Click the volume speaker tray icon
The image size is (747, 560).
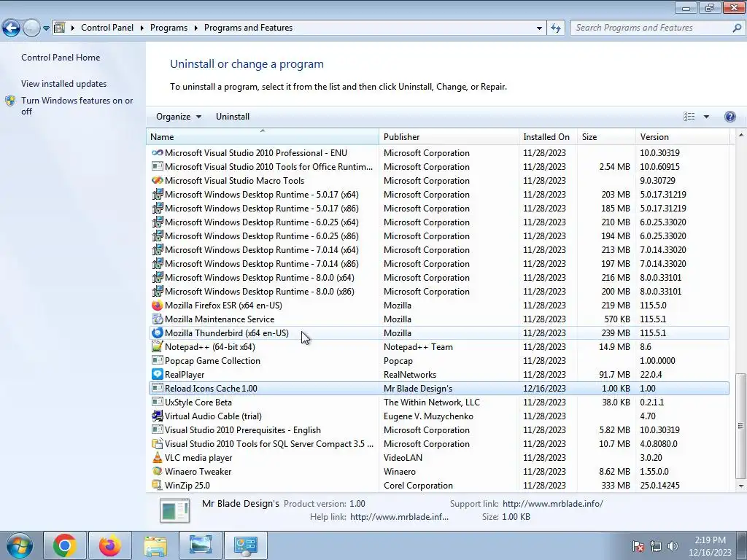pyautogui.click(x=673, y=546)
